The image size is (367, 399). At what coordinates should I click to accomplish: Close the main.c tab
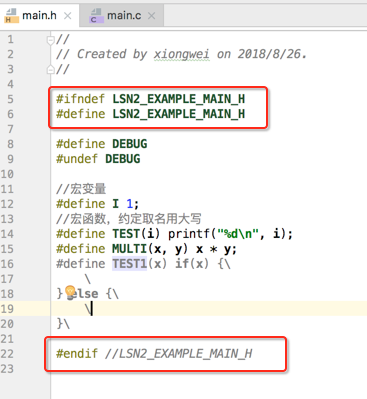pyautogui.click(x=152, y=16)
